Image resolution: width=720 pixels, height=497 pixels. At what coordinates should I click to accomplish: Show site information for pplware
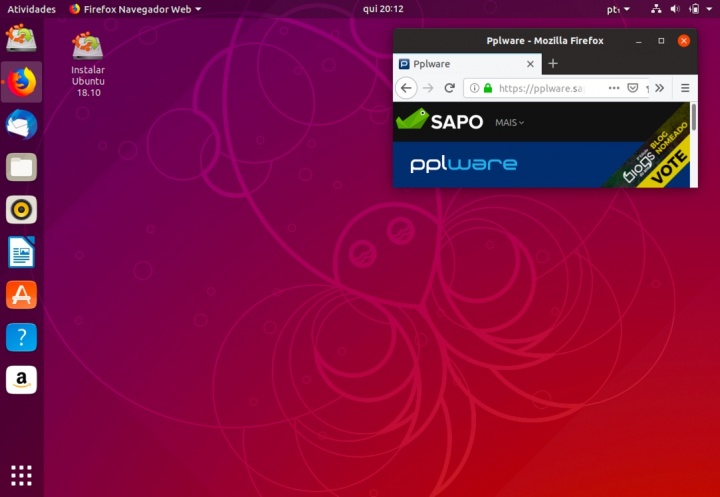474,88
